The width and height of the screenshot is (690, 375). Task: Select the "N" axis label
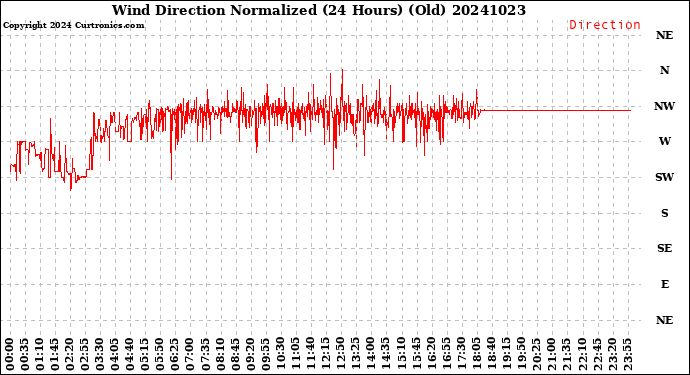[664, 70]
